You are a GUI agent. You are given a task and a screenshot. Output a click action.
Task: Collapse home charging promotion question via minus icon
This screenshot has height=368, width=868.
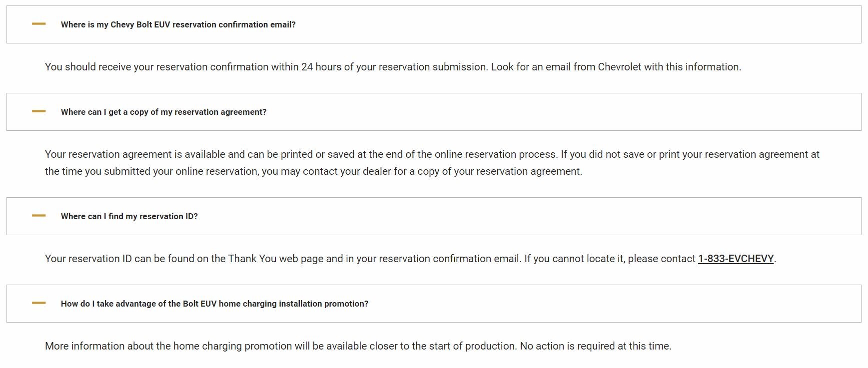(38, 303)
